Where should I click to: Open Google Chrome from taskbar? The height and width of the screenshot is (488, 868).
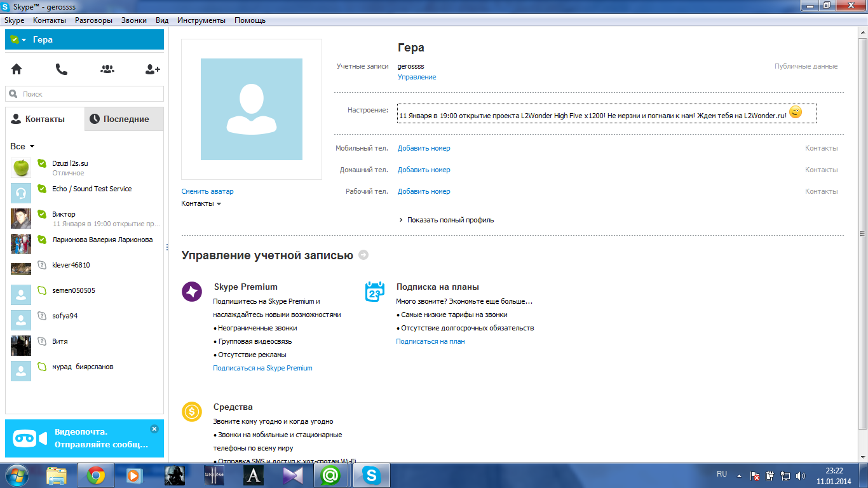(96, 475)
